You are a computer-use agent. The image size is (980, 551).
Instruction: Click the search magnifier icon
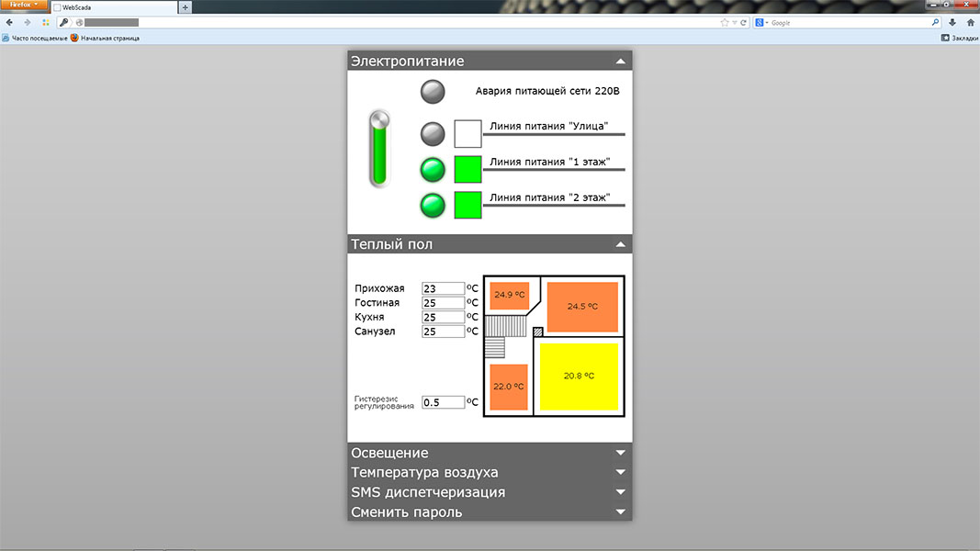(936, 22)
